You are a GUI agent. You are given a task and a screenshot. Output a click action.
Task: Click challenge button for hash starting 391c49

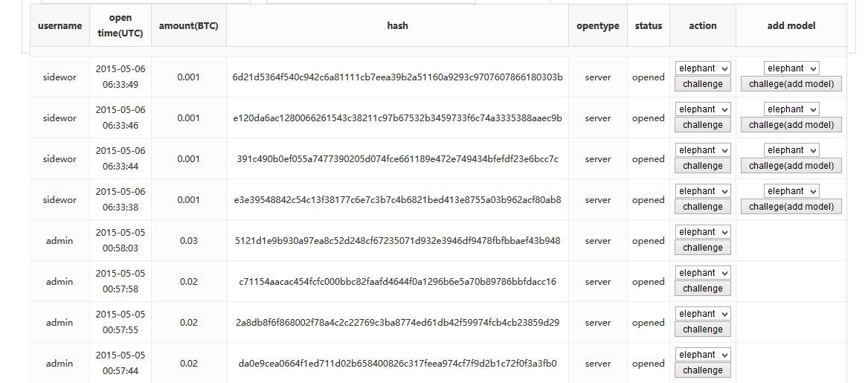[x=702, y=166]
